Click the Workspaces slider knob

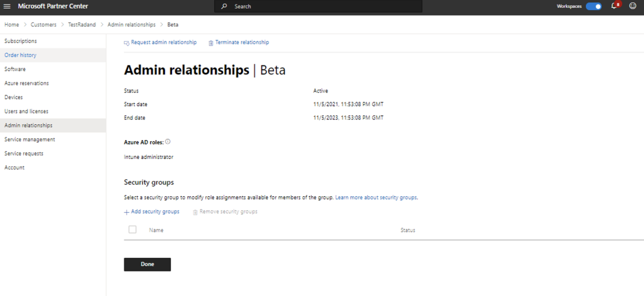(x=597, y=6)
